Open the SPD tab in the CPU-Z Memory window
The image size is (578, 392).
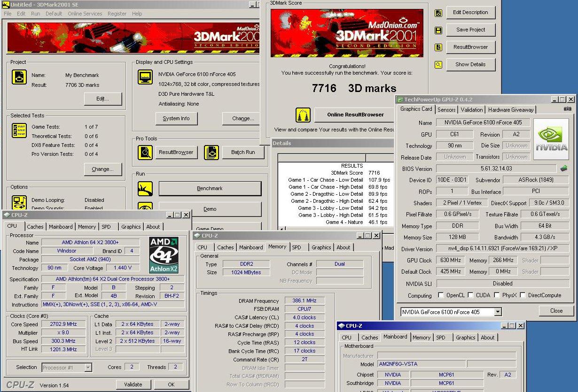point(297,247)
